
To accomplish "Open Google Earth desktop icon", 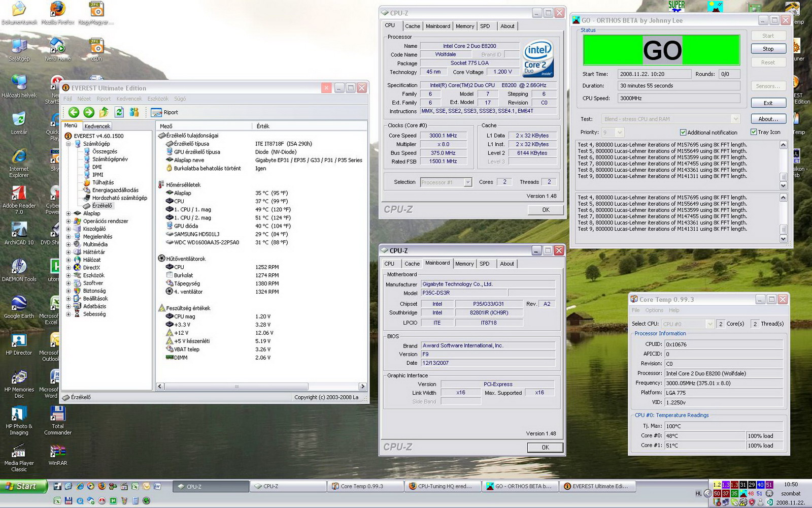I will [19, 307].
